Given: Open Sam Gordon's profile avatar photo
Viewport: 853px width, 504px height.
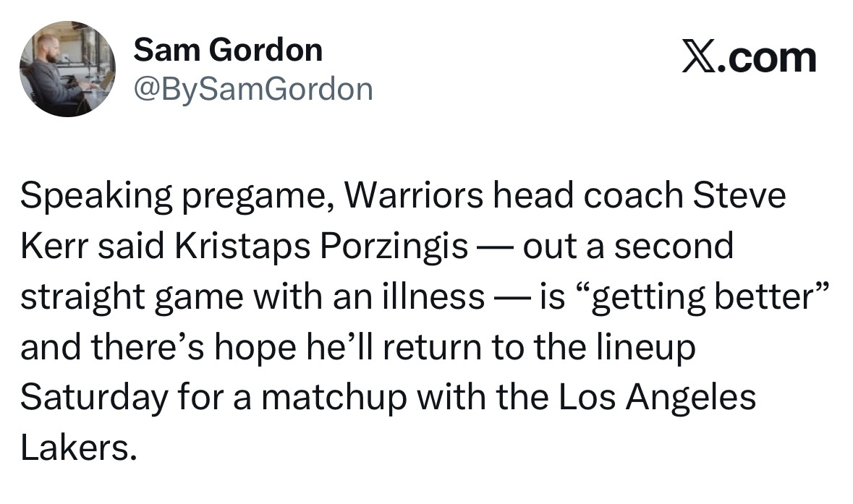Looking at the screenshot, I should tap(67, 69).
